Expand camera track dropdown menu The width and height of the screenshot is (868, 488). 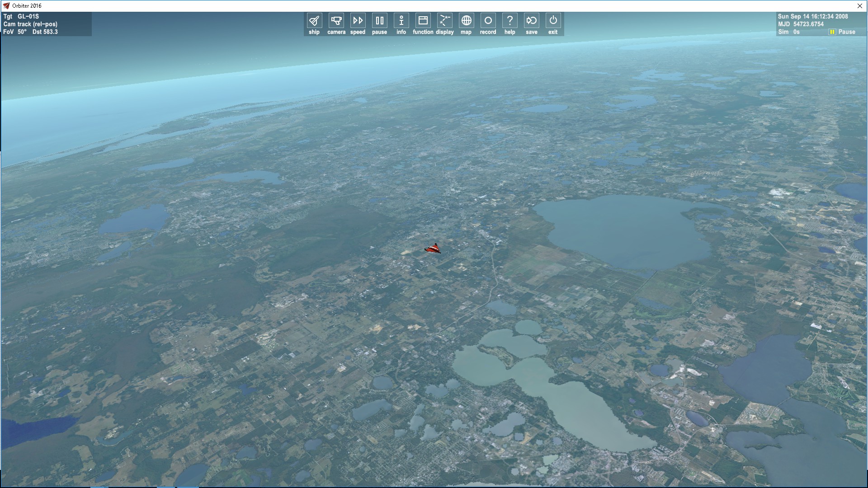click(x=30, y=24)
